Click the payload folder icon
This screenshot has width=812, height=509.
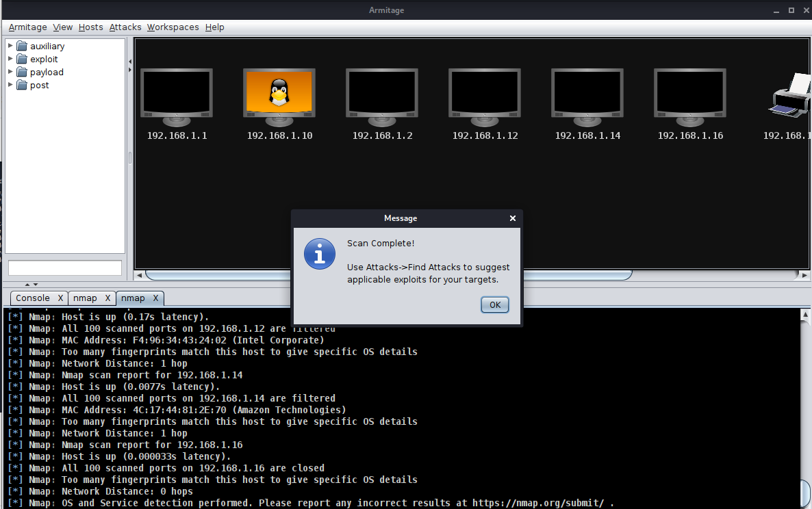point(22,72)
